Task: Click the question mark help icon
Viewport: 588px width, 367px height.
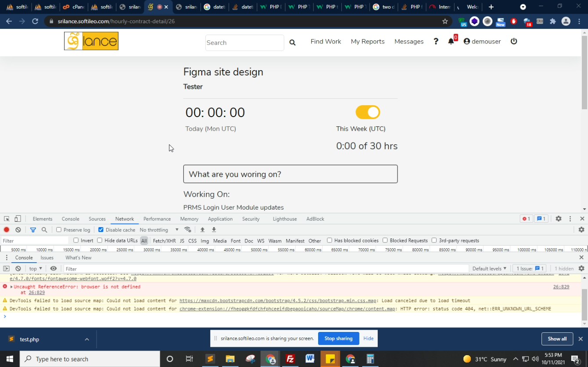Action: click(436, 41)
